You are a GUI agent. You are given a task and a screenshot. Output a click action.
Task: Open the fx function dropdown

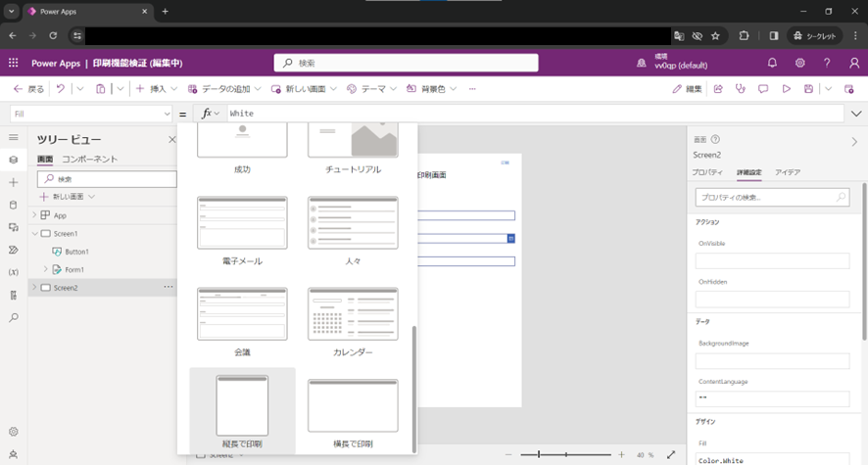[211, 114]
